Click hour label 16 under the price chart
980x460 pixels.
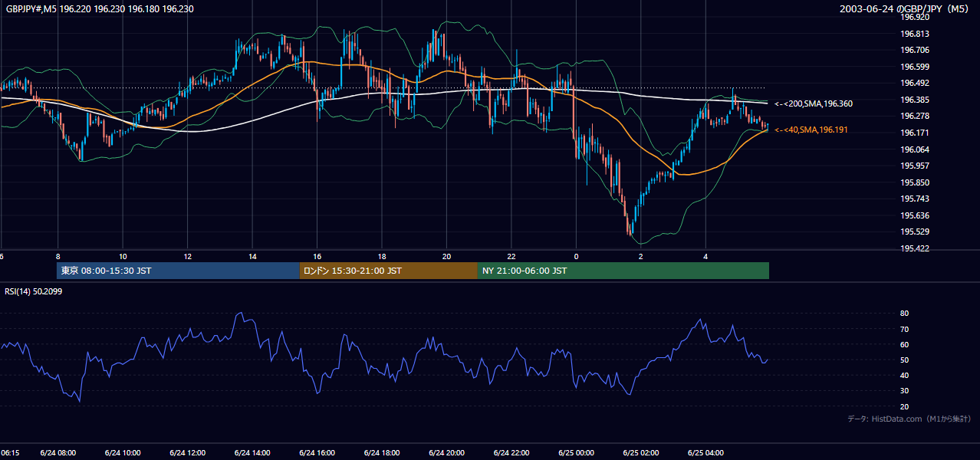(x=317, y=257)
